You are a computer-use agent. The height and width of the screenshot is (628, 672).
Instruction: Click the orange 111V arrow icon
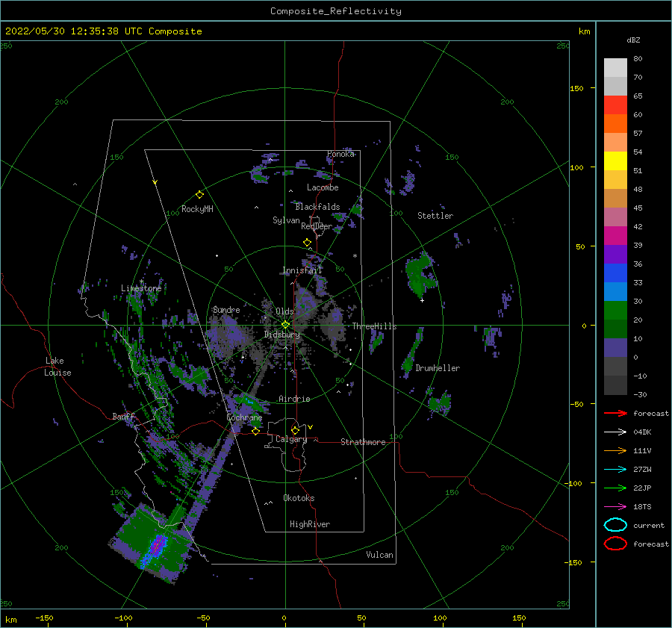(x=615, y=450)
